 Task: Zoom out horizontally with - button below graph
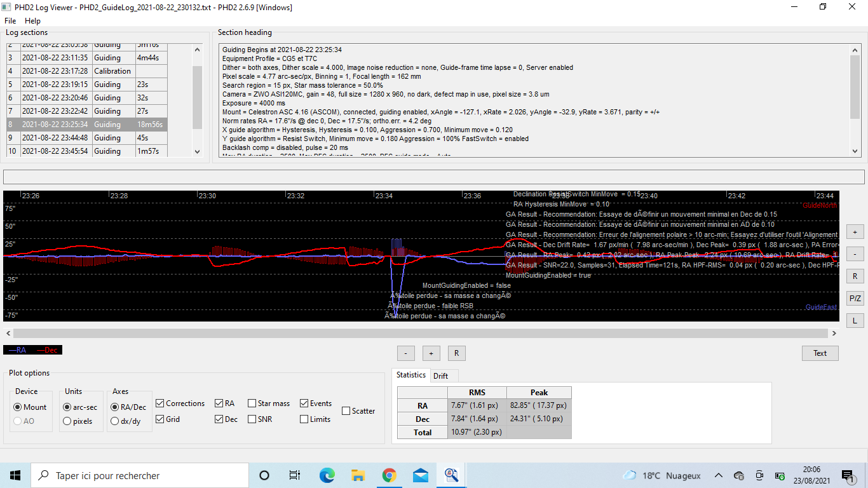click(x=405, y=353)
